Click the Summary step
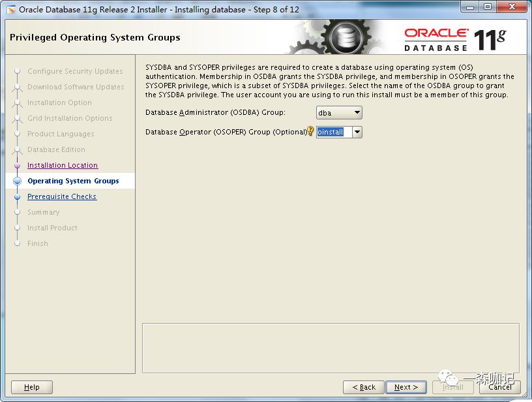 44,212
